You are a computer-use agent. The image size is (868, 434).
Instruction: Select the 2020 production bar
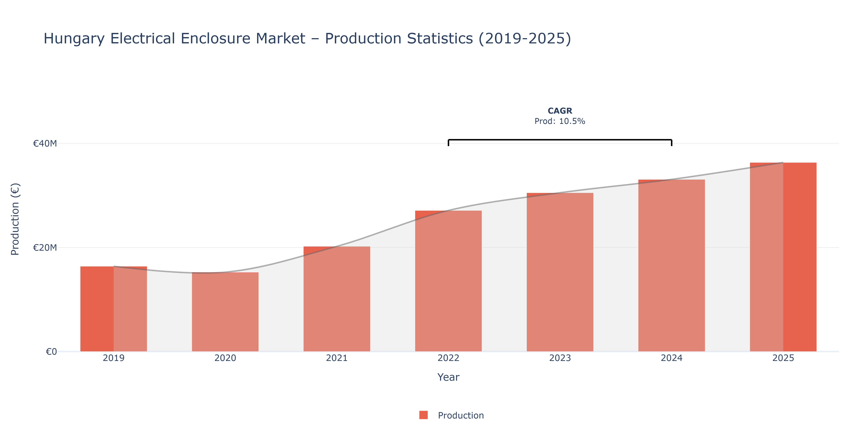[x=225, y=312]
